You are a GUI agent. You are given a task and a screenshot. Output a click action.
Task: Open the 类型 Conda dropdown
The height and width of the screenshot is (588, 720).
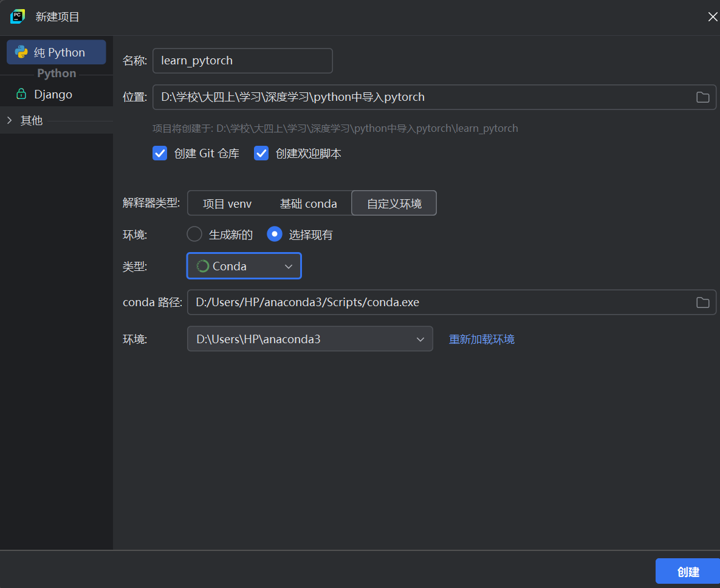tap(244, 266)
